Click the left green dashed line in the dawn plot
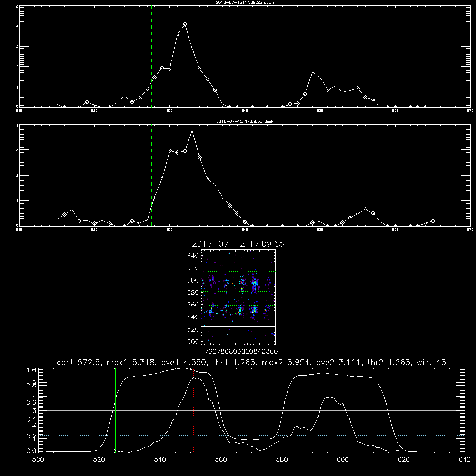The height and width of the screenshot is (476, 476). [x=151, y=56]
